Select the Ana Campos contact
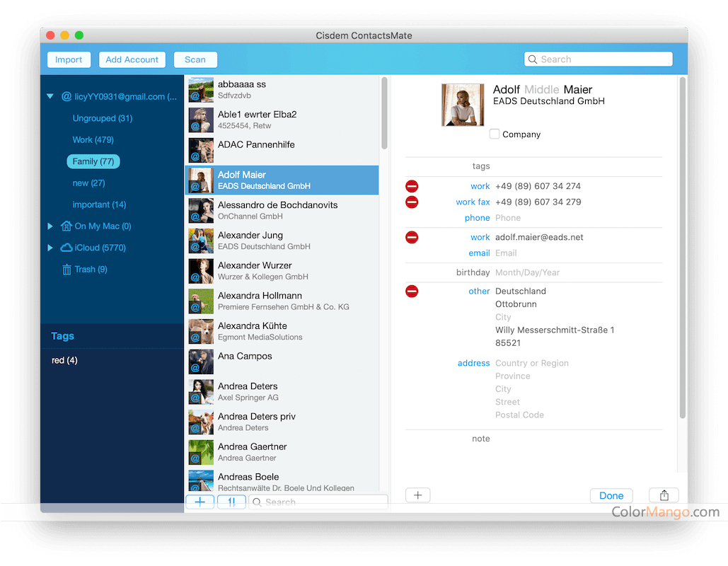728x566 pixels. pyautogui.click(x=282, y=362)
